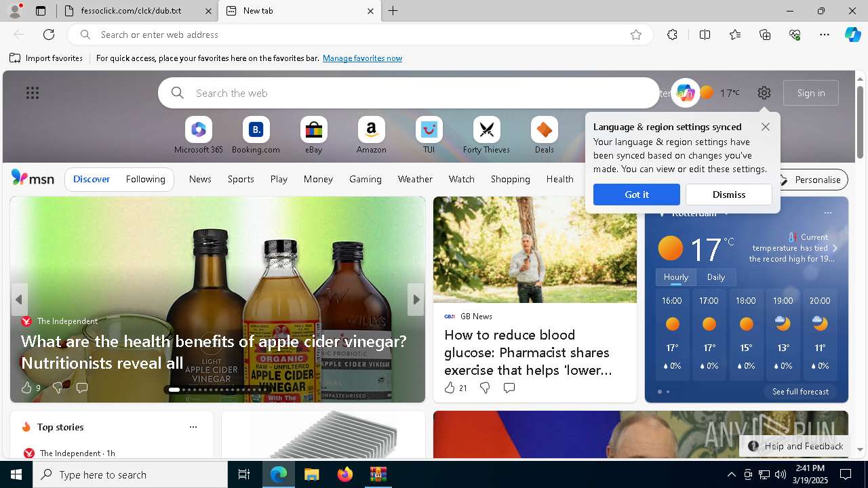Viewport: 868px width, 488px height.
Task: Click the Manage favorites now link
Action: click(x=362, y=58)
